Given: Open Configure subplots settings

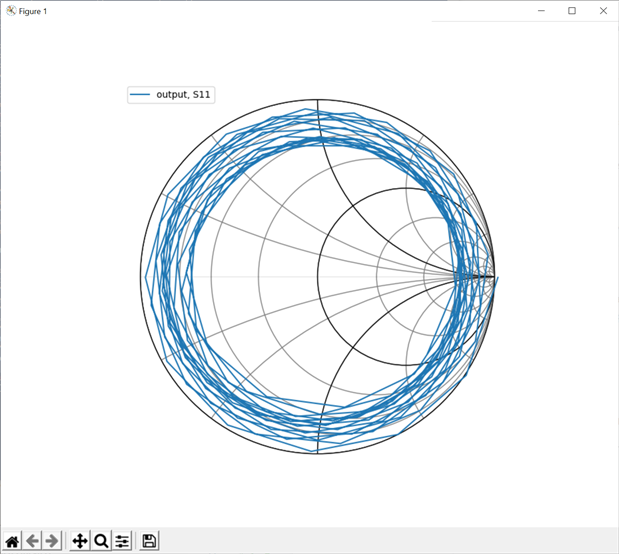Looking at the screenshot, I should [x=122, y=541].
